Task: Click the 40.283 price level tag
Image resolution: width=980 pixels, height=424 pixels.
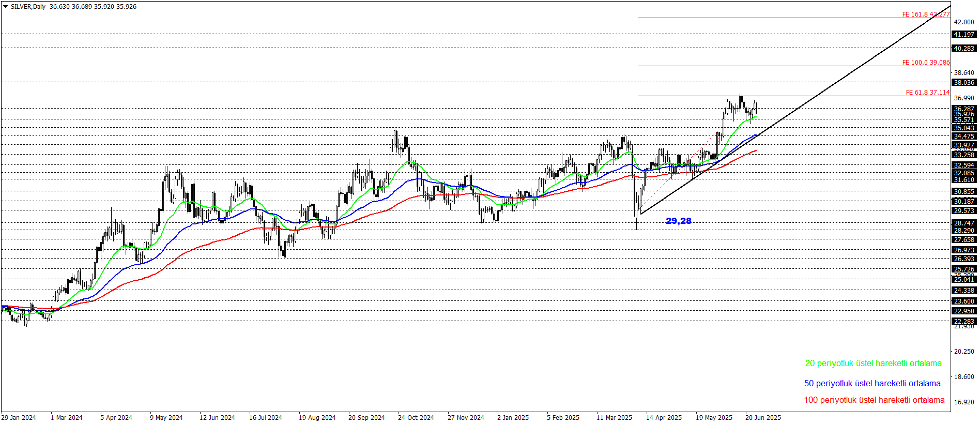Action: coord(964,49)
